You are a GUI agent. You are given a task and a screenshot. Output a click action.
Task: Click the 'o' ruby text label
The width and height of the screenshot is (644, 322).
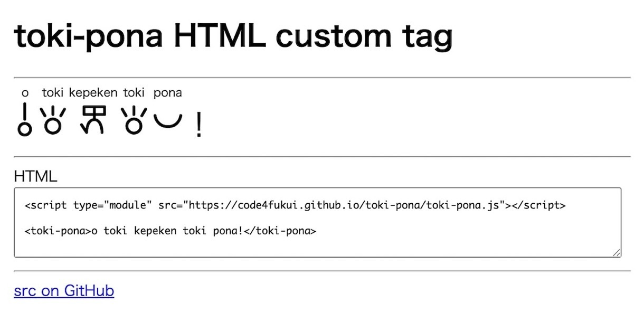tap(25, 93)
